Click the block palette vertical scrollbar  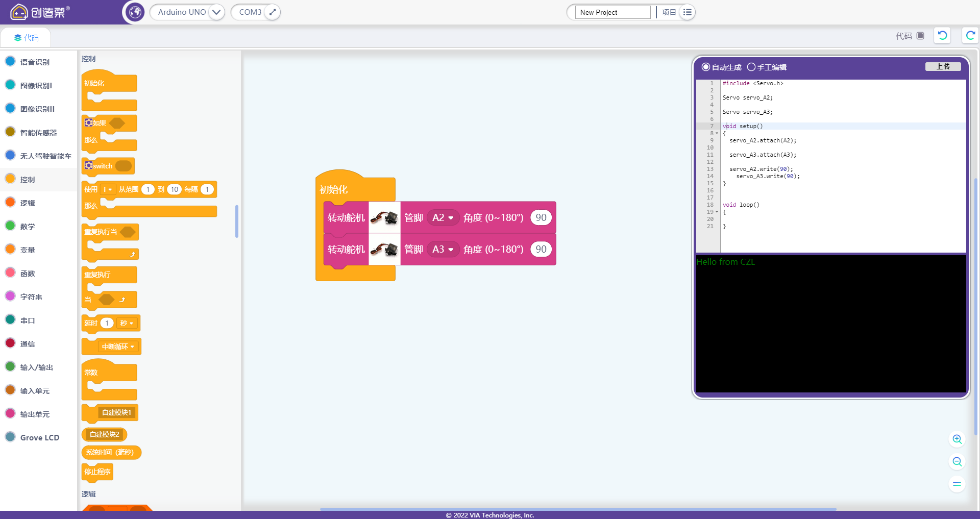(x=236, y=221)
